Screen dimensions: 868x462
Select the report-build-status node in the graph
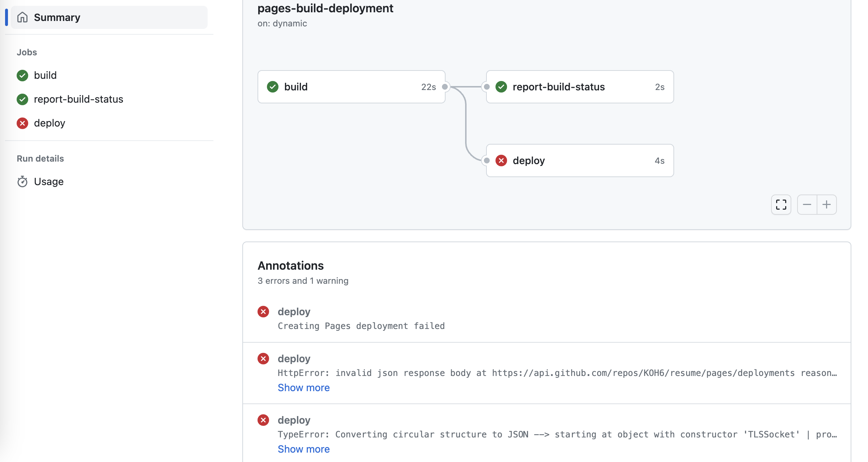point(559,87)
